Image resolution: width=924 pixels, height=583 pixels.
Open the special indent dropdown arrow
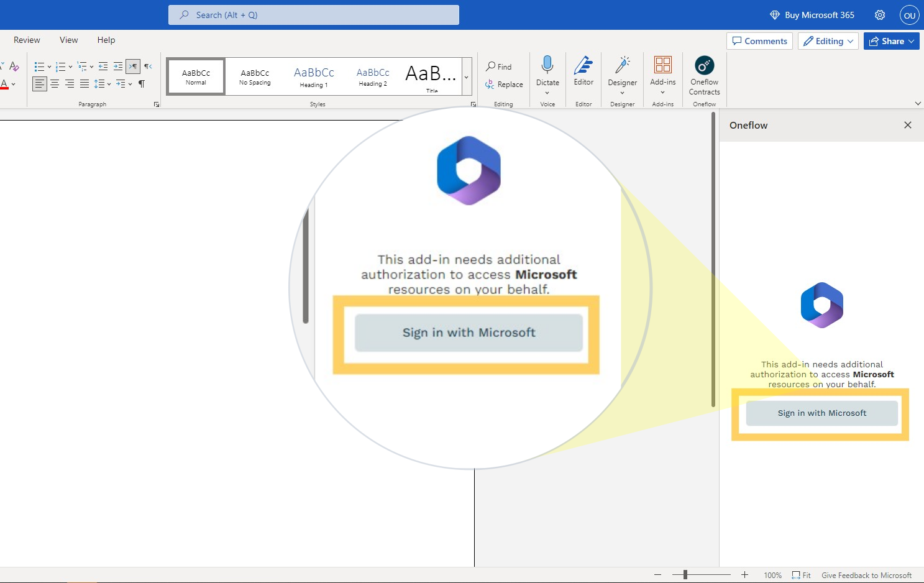pos(130,85)
